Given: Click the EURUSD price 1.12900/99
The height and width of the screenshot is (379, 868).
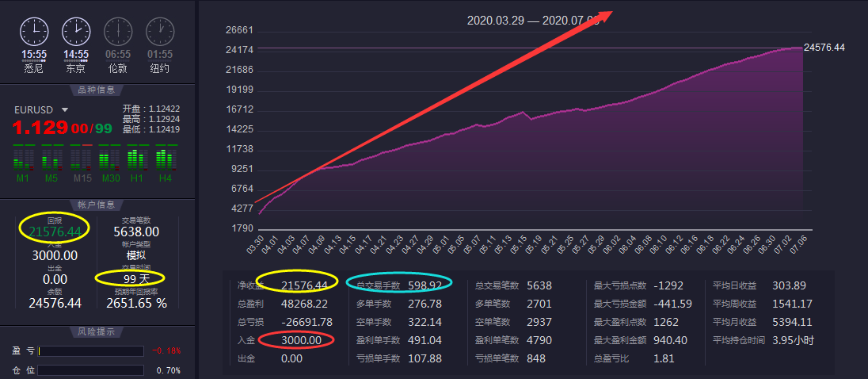Looking at the screenshot, I should [x=62, y=128].
